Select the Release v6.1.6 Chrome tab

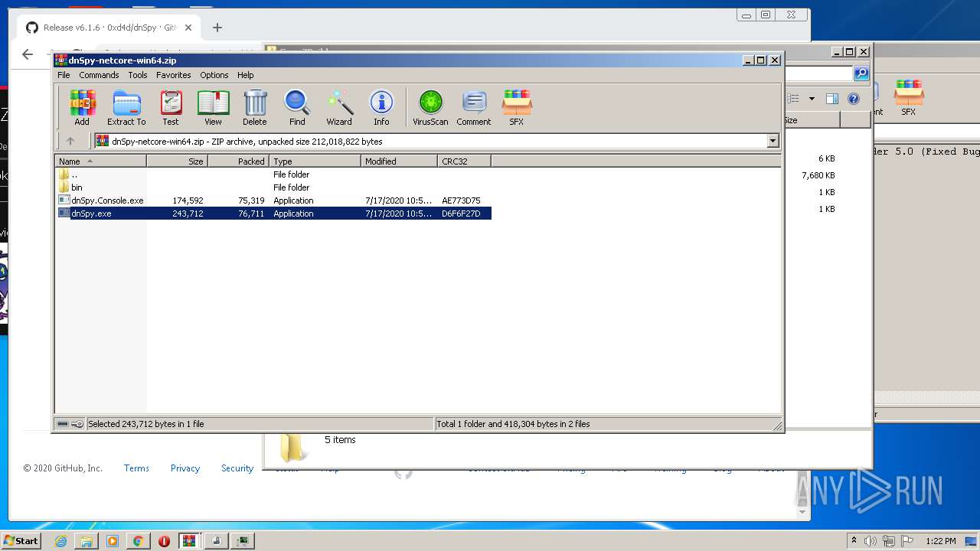tap(109, 28)
